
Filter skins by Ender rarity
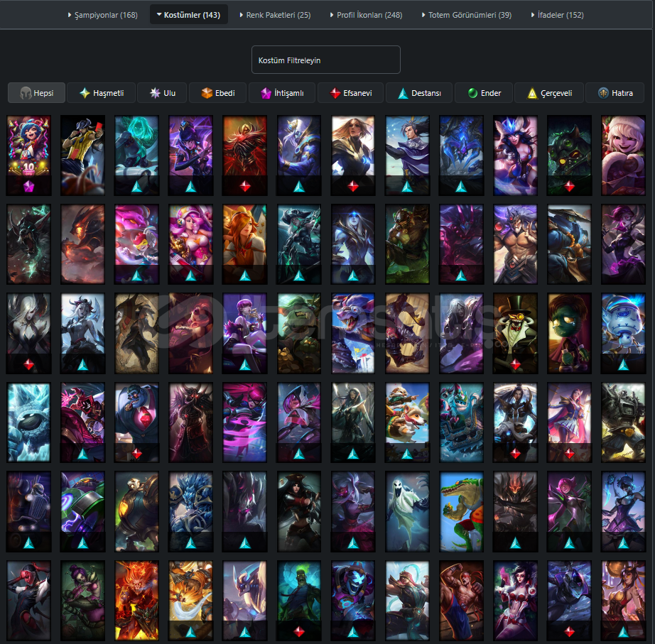[484, 93]
